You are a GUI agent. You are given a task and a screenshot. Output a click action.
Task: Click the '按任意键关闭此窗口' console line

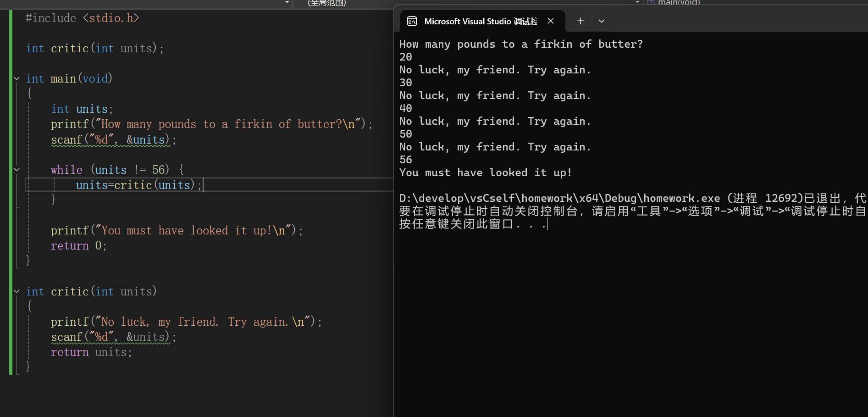(473, 224)
